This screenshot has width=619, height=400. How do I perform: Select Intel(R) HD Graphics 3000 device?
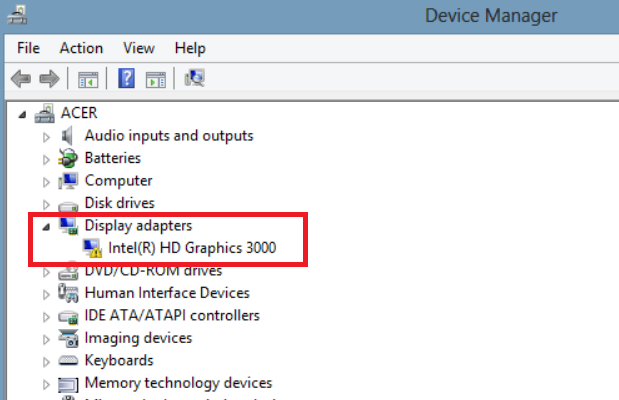click(192, 248)
